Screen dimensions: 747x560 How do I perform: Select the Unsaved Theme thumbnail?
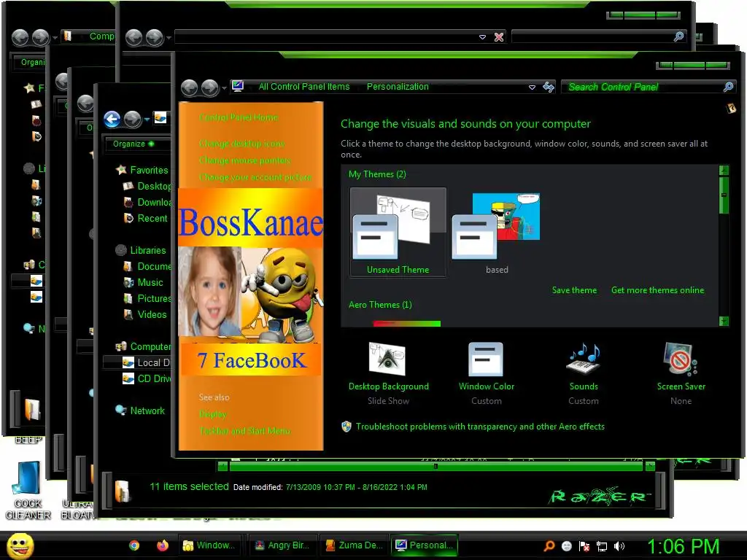pyautogui.click(x=398, y=232)
